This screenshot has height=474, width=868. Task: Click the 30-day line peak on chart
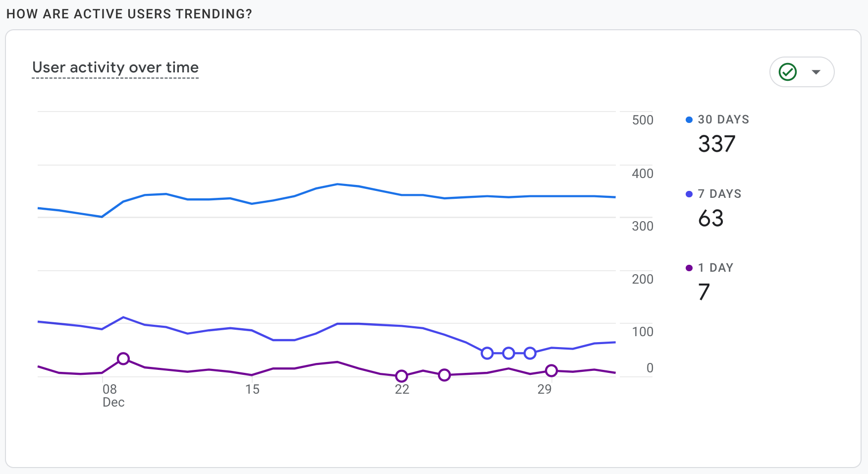pos(337,184)
